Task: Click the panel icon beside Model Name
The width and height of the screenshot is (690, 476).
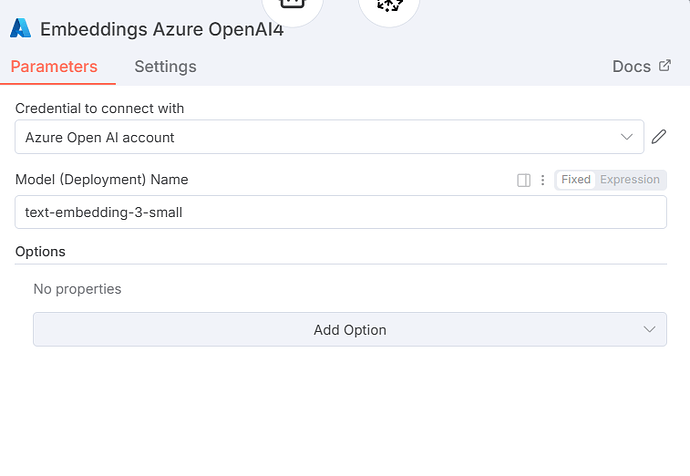Action: [x=524, y=180]
